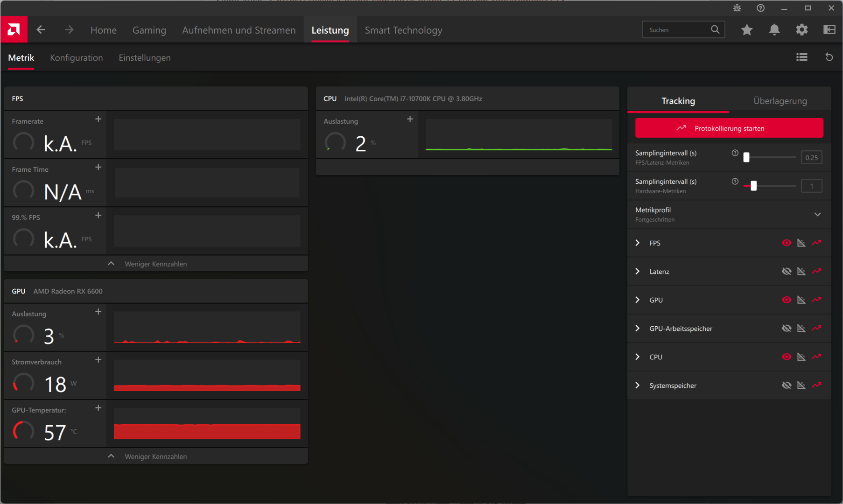Collapse GPU panel with Weniger Kennzahlen
Viewport: 843px width, 504px height.
[x=156, y=456]
